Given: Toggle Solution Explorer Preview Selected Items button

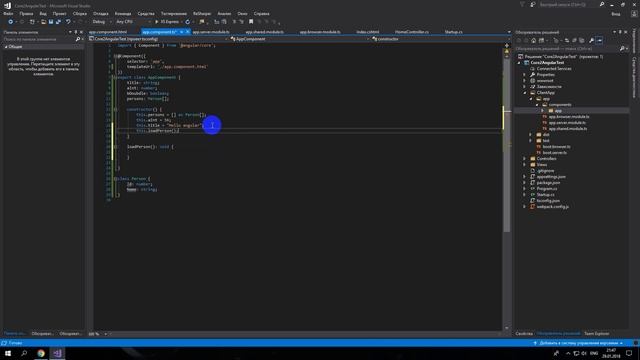Looking at the screenshot, I should pyautogui.click(x=599, y=40).
